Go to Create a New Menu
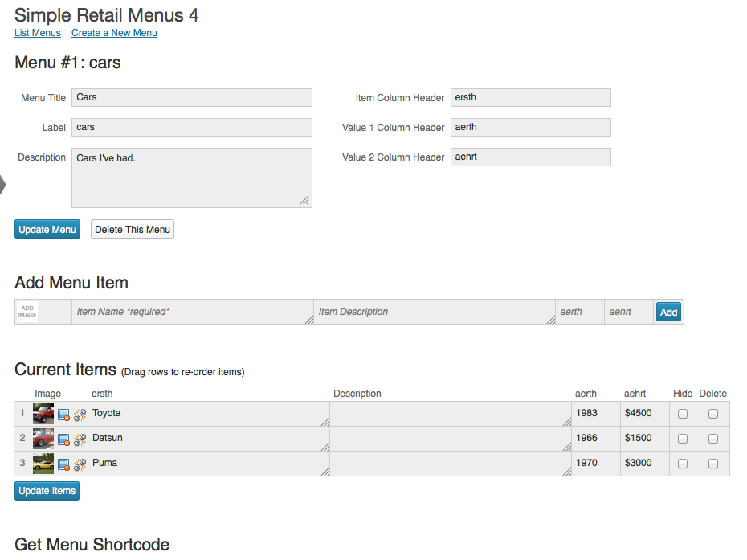Viewport: 747px width, 560px height. pos(114,33)
